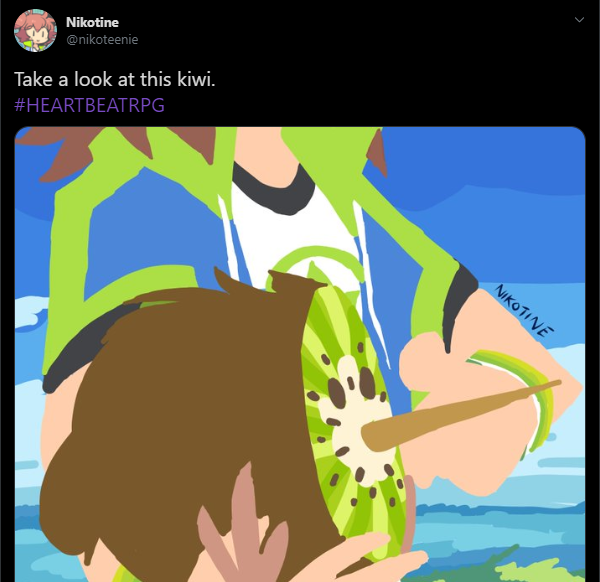Click the cream-colored kiwi core
This screenshot has width=600, height=582.
tap(356, 421)
